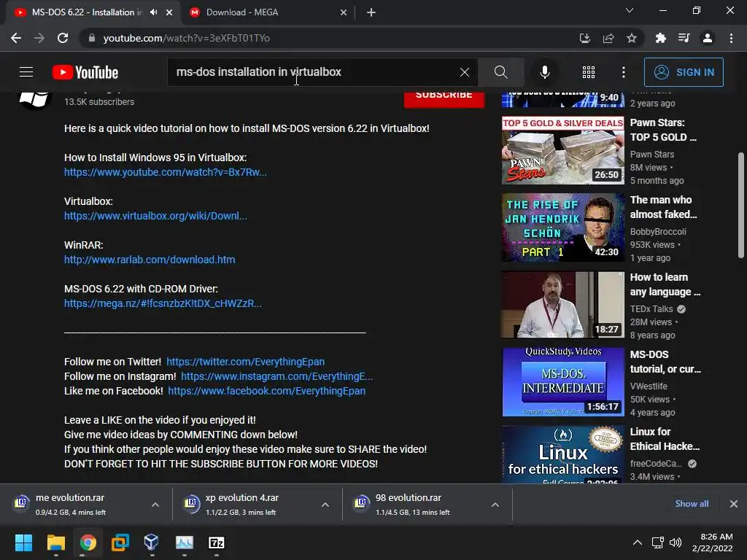Open the Chrome profile avatar
This screenshot has width=747, height=560.
point(708,38)
